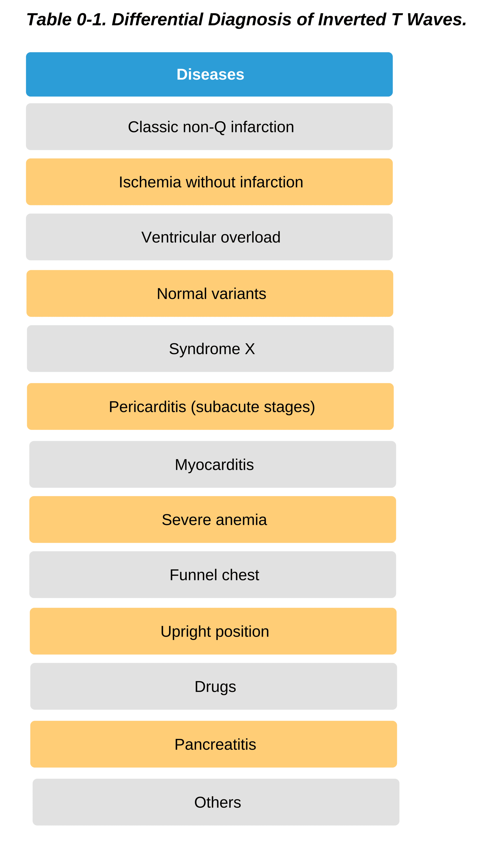Select the Drugs entry
The width and height of the screenshot is (504, 849).
click(214, 686)
